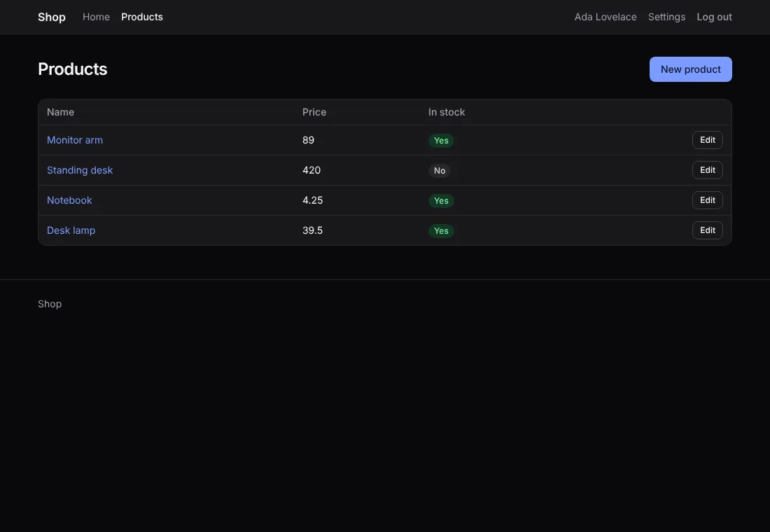The image size is (770, 532).
Task: Open the Standing desk product link
Action: click(x=80, y=170)
